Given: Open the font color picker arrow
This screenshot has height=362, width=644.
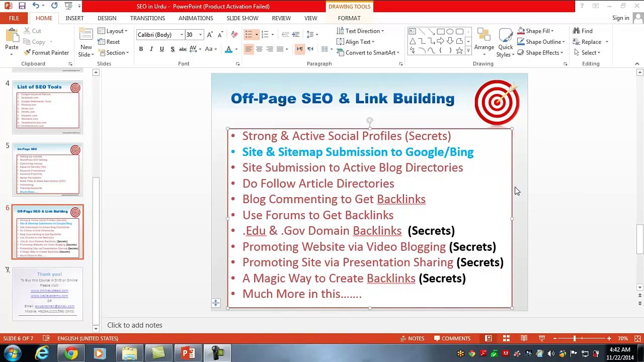Looking at the screenshot, I should [x=236, y=49].
